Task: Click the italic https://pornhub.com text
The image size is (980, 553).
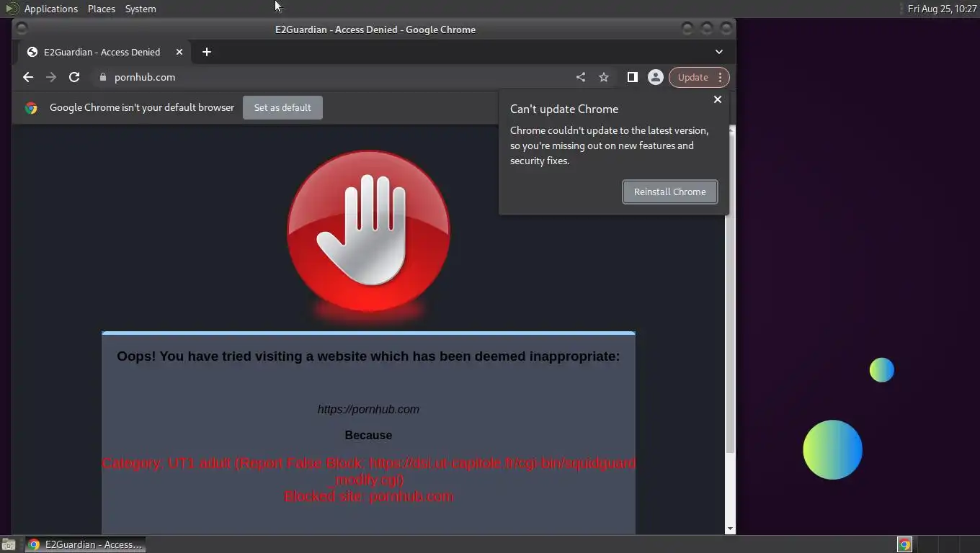Action: tap(368, 409)
